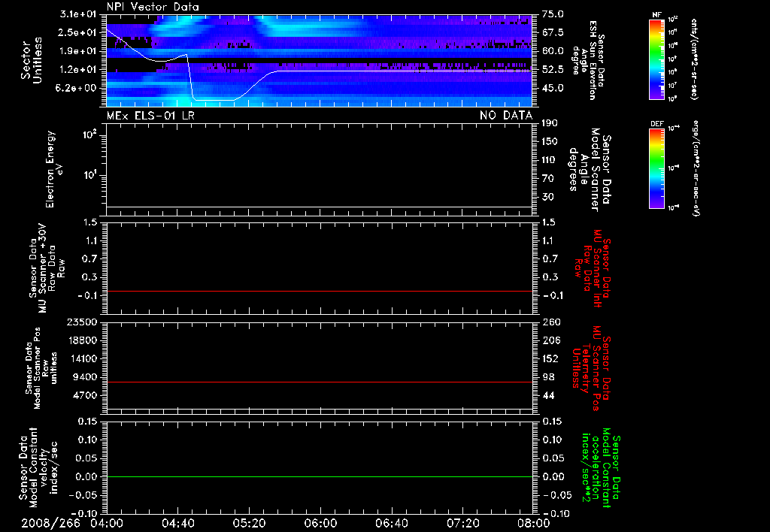
Task: Click 'cnts/(cm**2-sr-sec)' NF unit label
Action: (693, 59)
